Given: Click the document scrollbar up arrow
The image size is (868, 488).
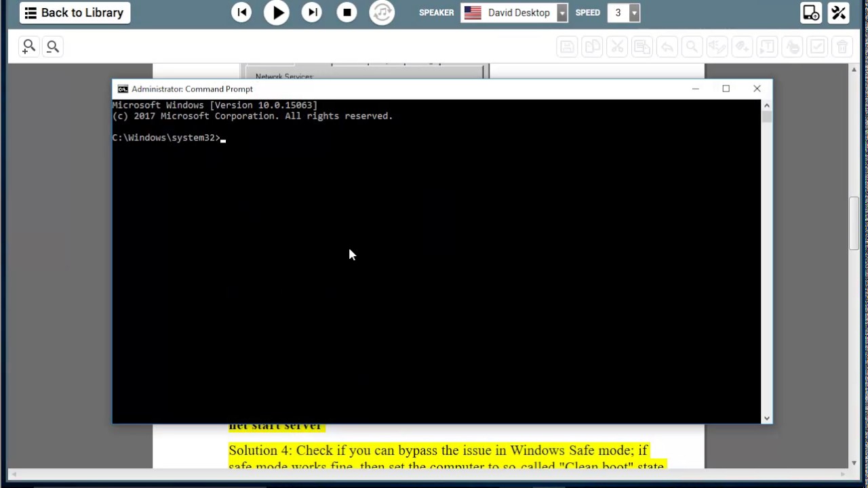Looking at the screenshot, I should coord(854,69).
